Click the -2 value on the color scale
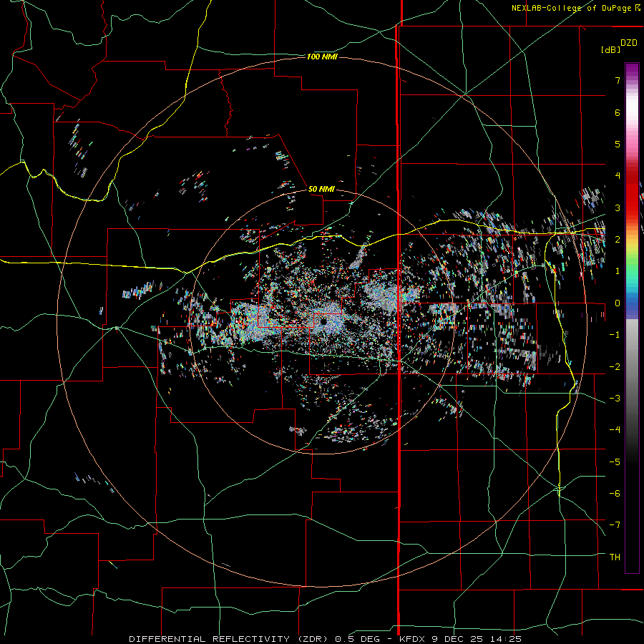 [615, 367]
